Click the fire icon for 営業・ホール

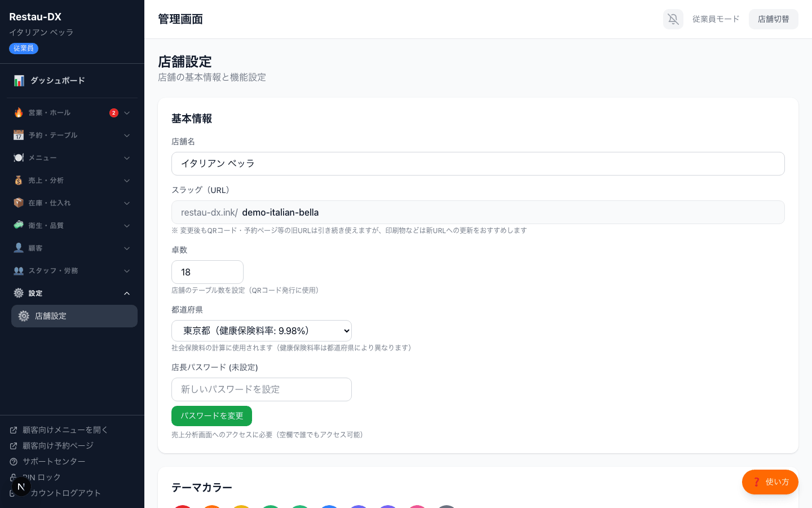[19, 112]
